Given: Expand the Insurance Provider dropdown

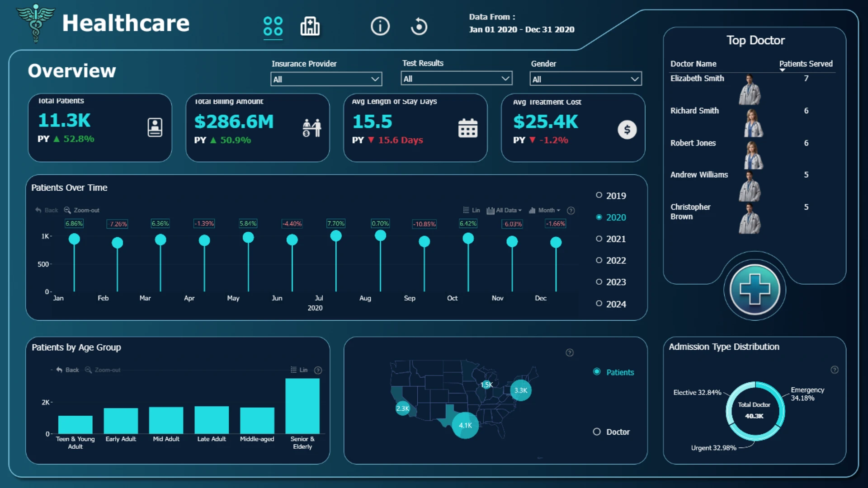Looking at the screenshot, I should pos(326,79).
